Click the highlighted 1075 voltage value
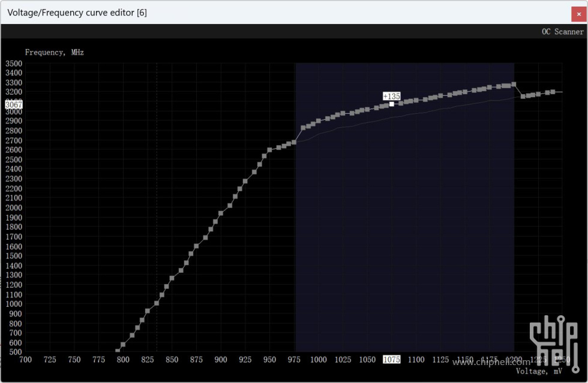The width and height of the screenshot is (588, 383). (x=391, y=360)
